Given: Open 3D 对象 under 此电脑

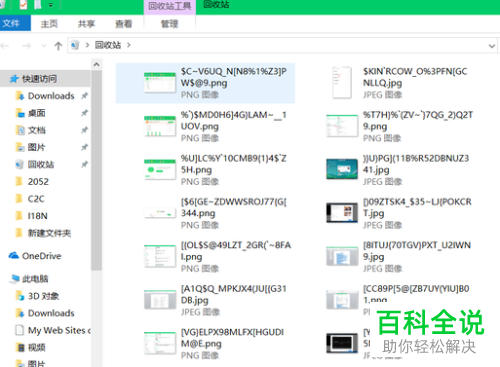Looking at the screenshot, I should [43, 296].
